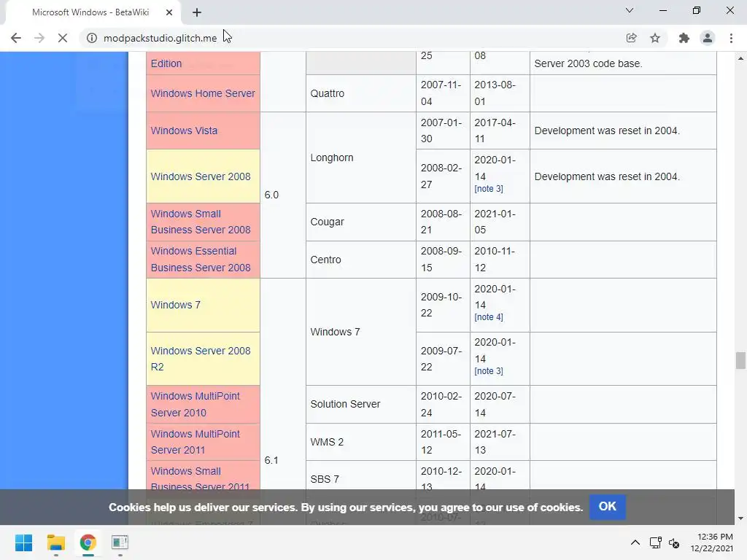Select the Quattro codename cell

pos(361,93)
